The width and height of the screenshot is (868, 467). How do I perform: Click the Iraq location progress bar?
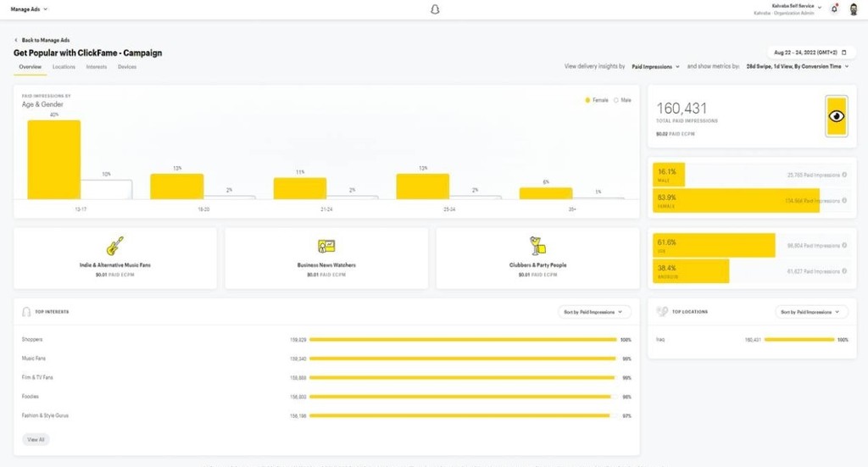pyautogui.click(x=799, y=340)
